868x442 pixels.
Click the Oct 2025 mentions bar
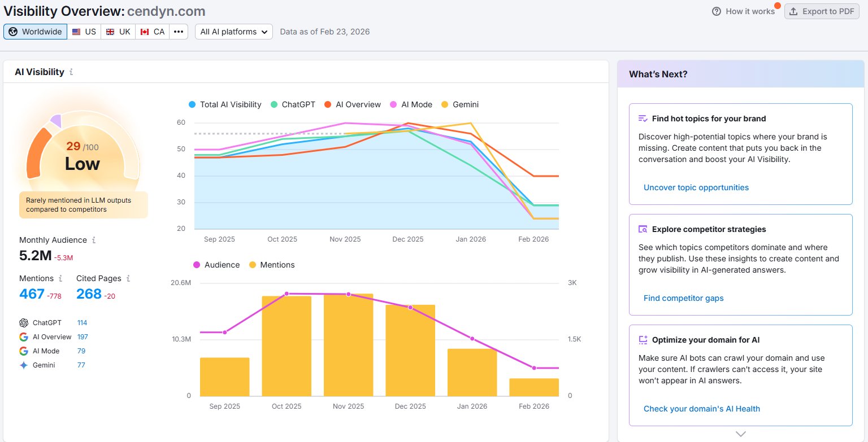tap(287, 346)
